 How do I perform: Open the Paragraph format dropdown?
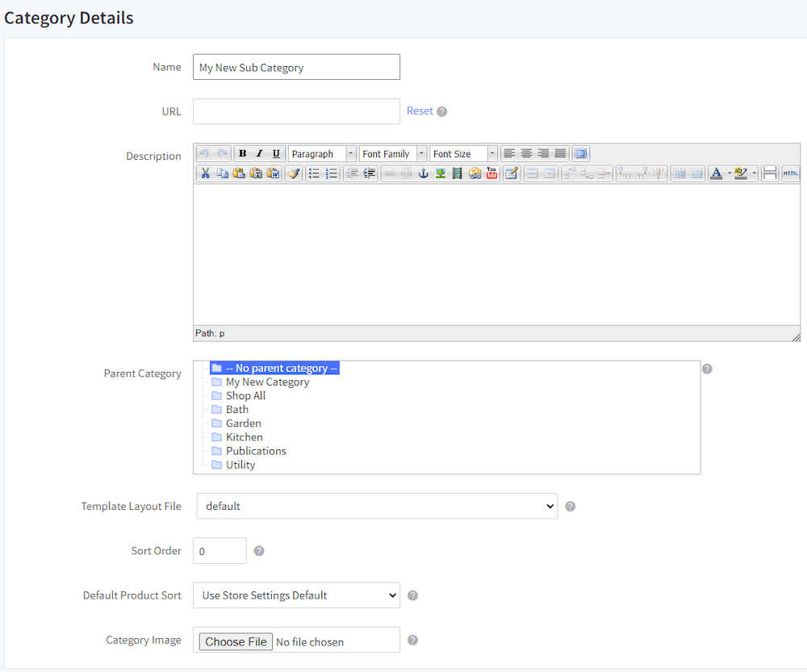click(322, 153)
